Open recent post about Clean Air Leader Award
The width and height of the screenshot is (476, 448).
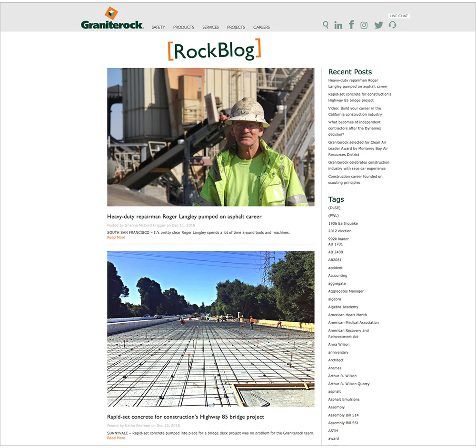tap(358, 148)
